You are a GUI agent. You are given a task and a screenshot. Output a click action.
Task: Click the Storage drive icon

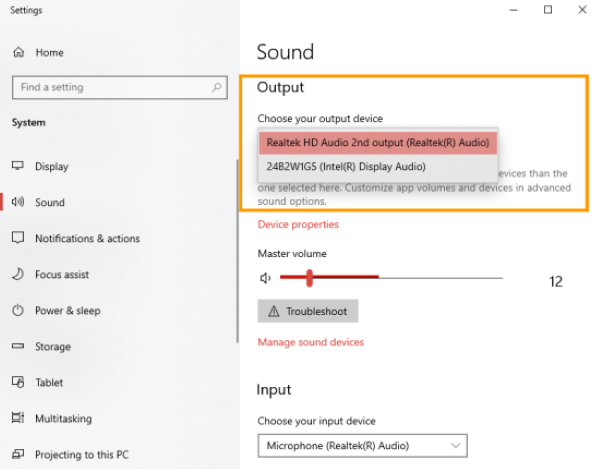pyautogui.click(x=18, y=347)
